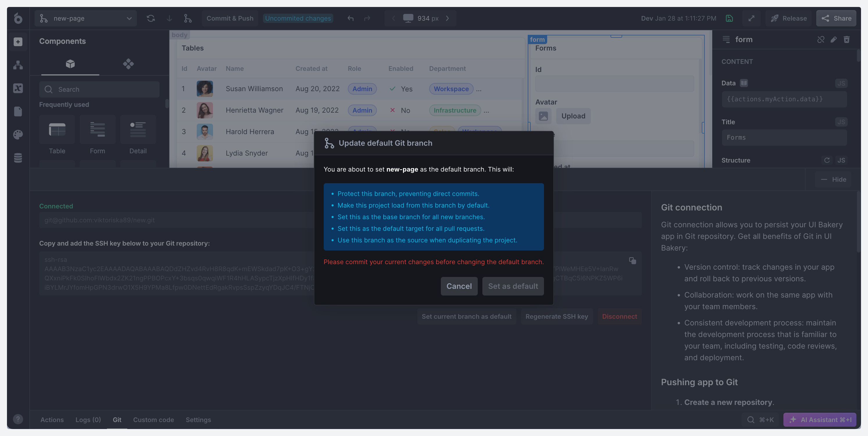The image size is (868, 436).
Task: Click the Data input with actions.myAction.data
Action: tap(784, 99)
